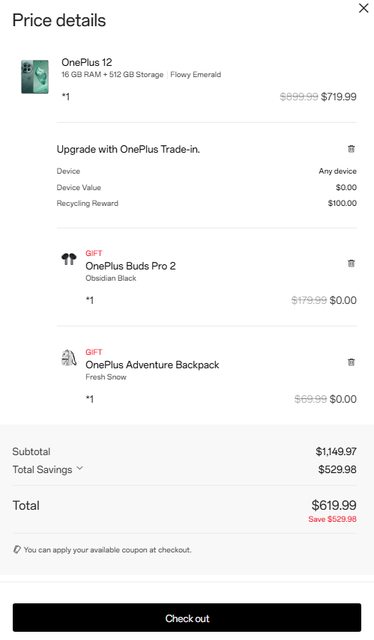Expand the Total Savings chevron
374x640 pixels.
click(80, 468)
